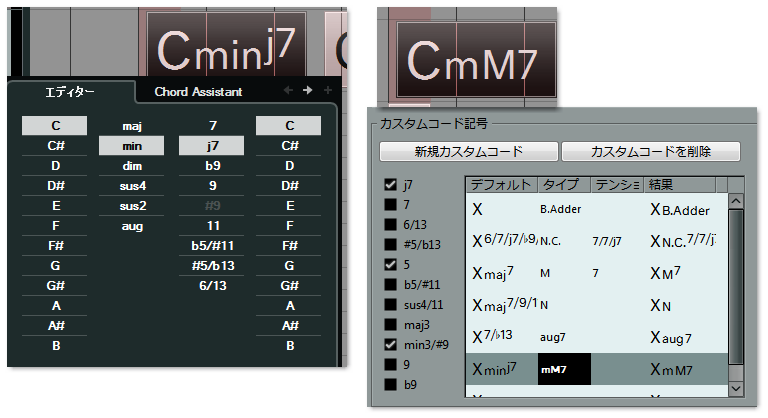The height and width of the screenshot is (418, 768).
Task: Select tension 9 in the editor
Action: (212, 186)
